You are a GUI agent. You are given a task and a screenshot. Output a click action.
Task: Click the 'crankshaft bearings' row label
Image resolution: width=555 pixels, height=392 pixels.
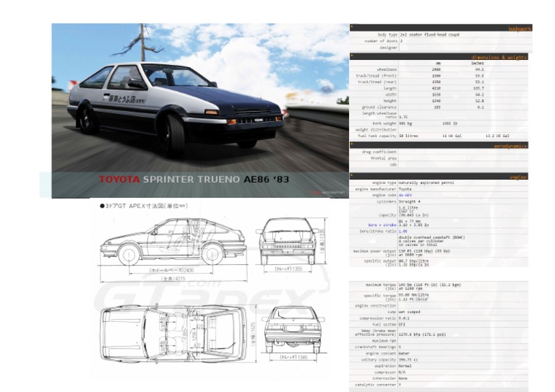pyautogui.click(x=376, y=347)
